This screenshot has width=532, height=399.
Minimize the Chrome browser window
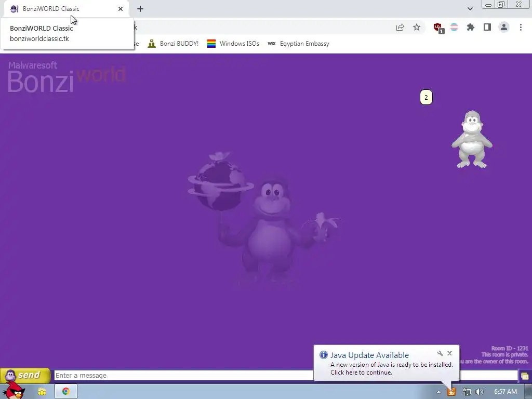tap(488, 5)
